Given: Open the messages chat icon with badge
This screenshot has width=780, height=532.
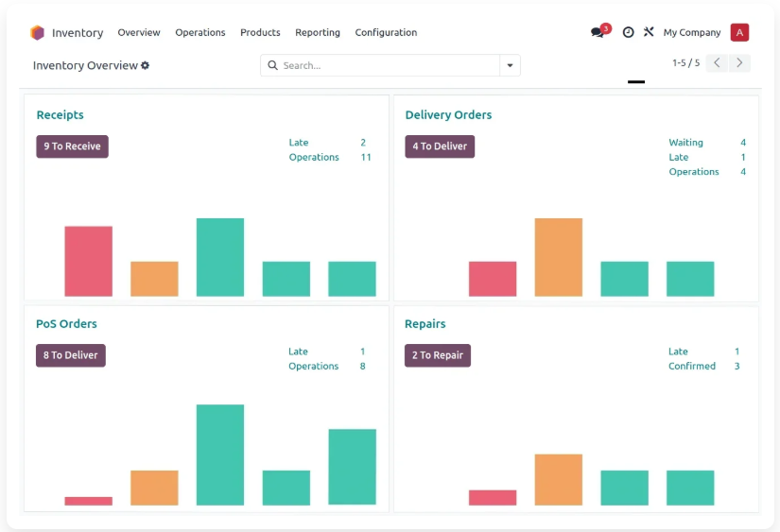Looking at the screenshot, I should tap(600, 32).
